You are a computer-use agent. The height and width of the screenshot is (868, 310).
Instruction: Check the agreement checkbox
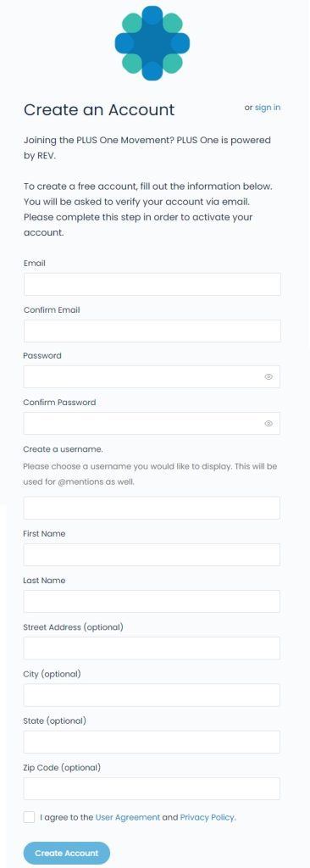click(x=30, y=817)
